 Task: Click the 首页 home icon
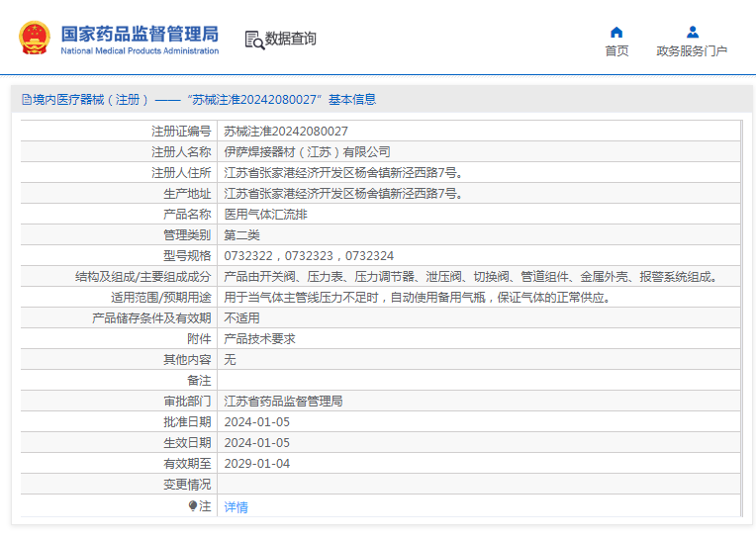tap(616, 33)
